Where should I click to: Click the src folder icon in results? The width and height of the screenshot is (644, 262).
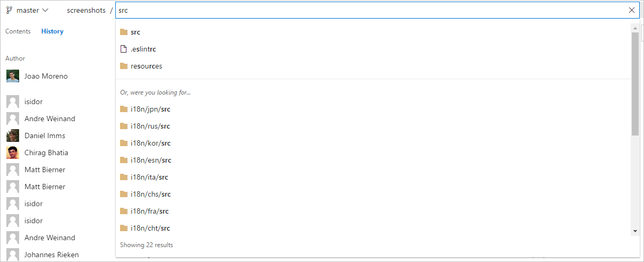[x=124, y=32]
